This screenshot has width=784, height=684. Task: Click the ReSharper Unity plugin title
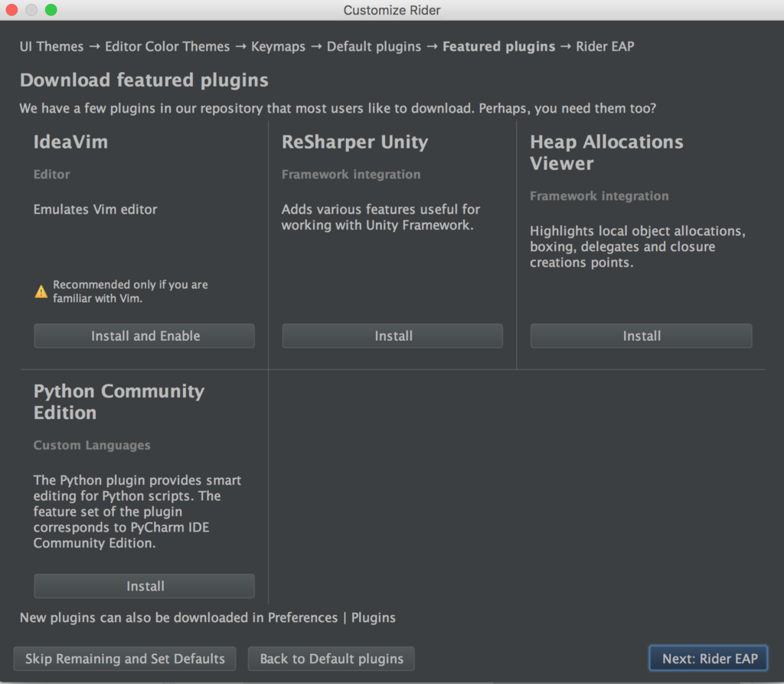pos(355,142)
